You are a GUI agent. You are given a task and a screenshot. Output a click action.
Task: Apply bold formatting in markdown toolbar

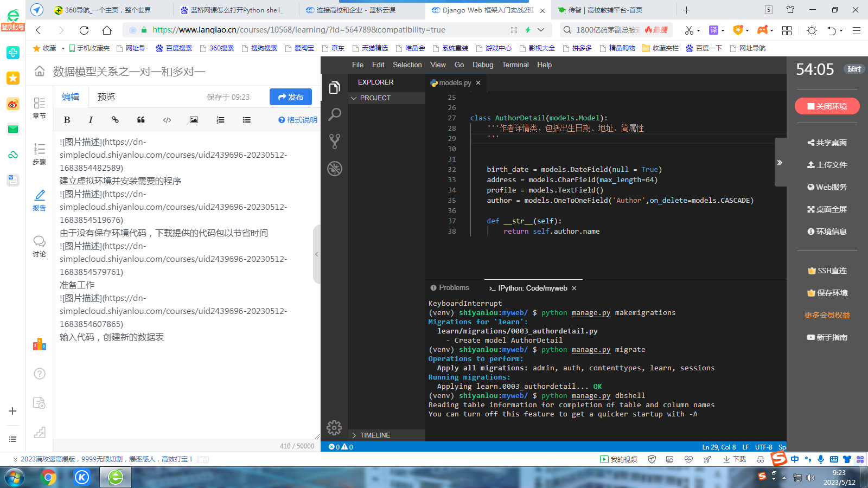pos(67,120)
